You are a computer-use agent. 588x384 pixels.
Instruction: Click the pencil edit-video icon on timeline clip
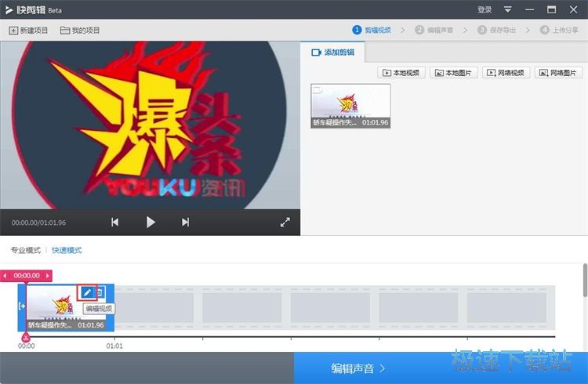click(x=87, y=292)
